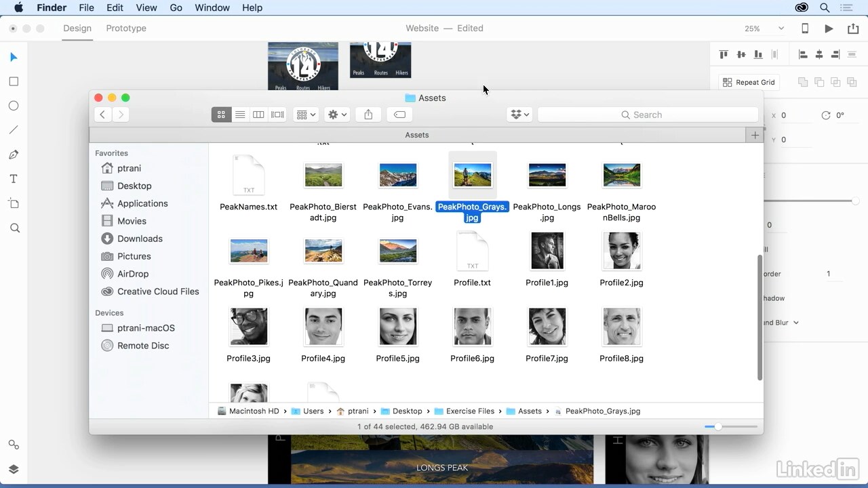
Task: Open the Apple menu
Action: pos(18,7)
